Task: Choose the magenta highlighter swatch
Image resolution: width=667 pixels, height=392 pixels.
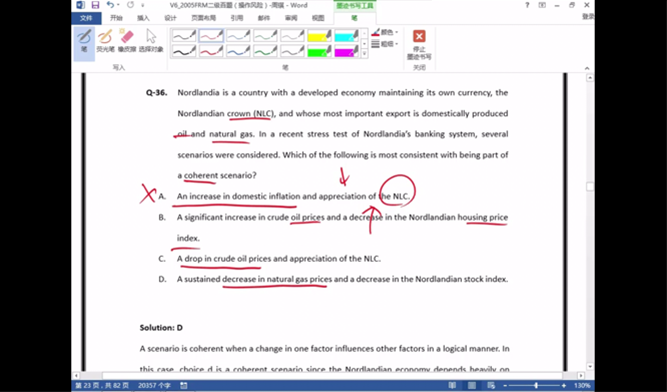Action: [346, 51]
